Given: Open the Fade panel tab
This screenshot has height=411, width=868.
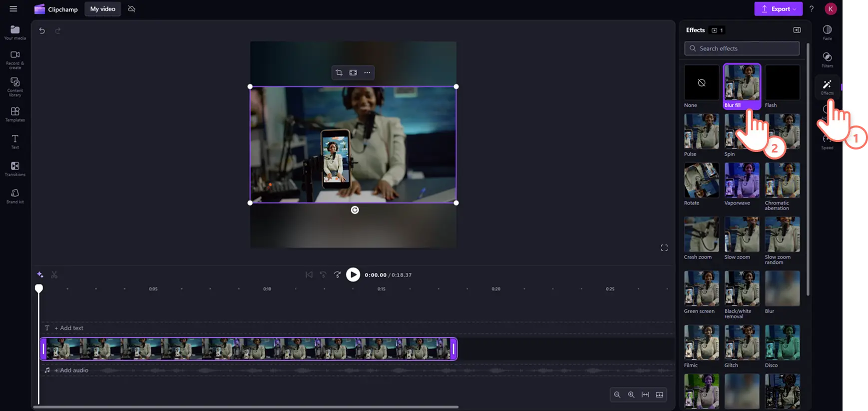Looking at the screenshot, I should (x=827, y=32).
